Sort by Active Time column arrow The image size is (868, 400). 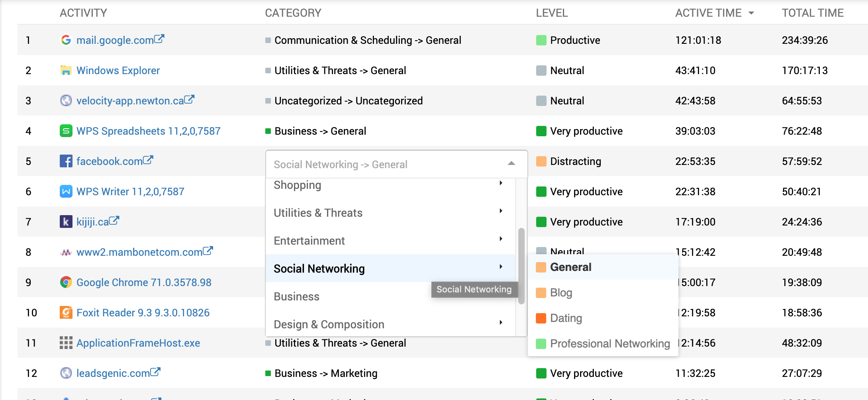[751, 13]
